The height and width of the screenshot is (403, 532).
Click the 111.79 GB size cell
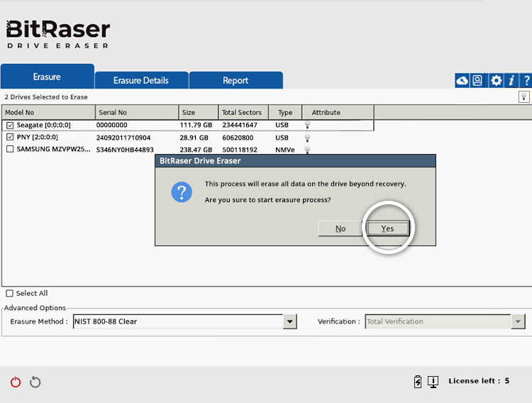pyautogui.click(x=196, y=125)
